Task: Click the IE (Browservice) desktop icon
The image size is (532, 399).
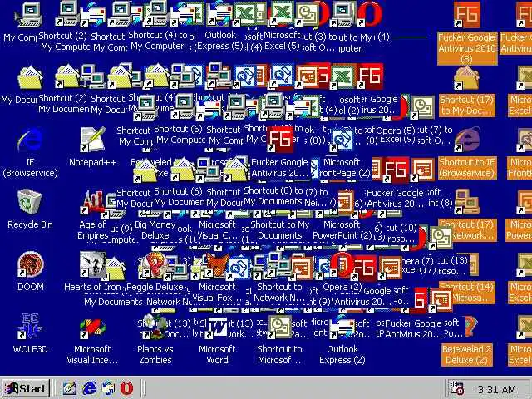Action: (x=30, y=140)
